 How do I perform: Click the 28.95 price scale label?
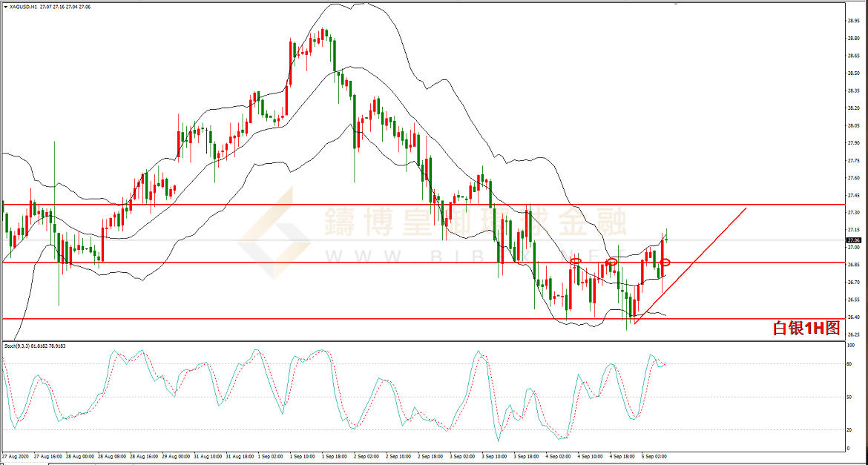point(853,21)
